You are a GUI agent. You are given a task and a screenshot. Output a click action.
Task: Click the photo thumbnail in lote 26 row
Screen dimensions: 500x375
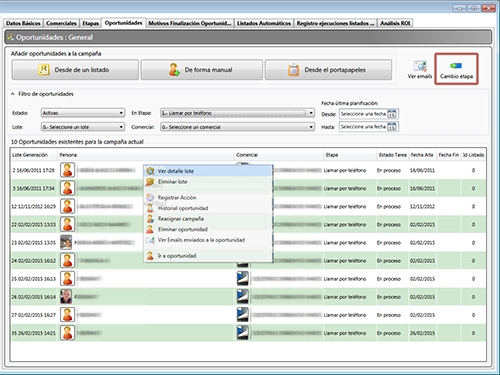tap(66, 296)
